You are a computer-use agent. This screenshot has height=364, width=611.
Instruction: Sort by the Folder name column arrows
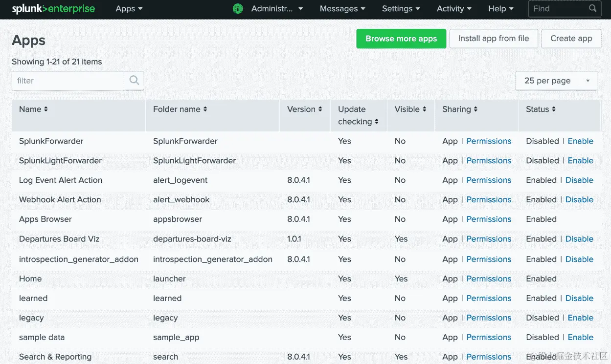204,109
